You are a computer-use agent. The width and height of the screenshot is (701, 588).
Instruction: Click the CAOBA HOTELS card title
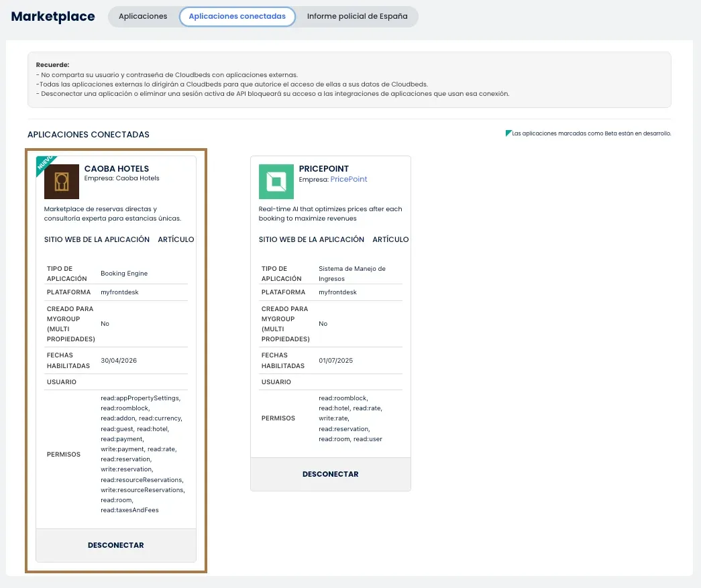pyautogui.click(x=117, y=169)
